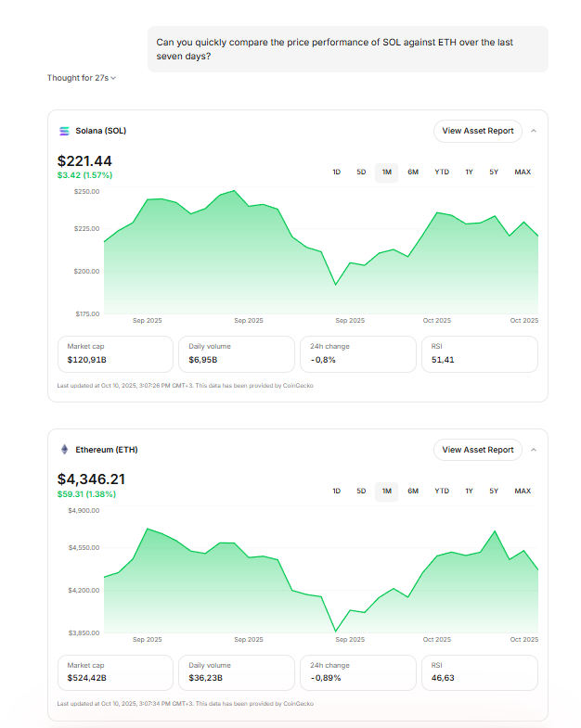Select 1M range on Ethereum chart
581x728 pixels.
[387, 492]
